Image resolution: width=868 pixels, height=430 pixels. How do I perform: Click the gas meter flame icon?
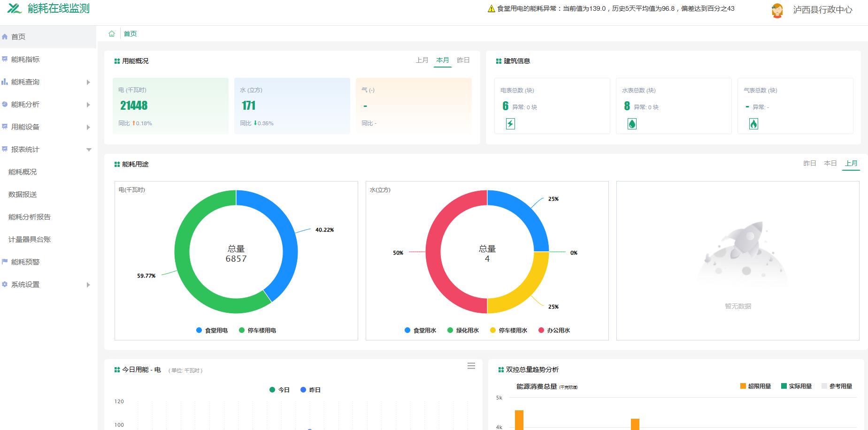pyautogui.click(x=753, y=124)
